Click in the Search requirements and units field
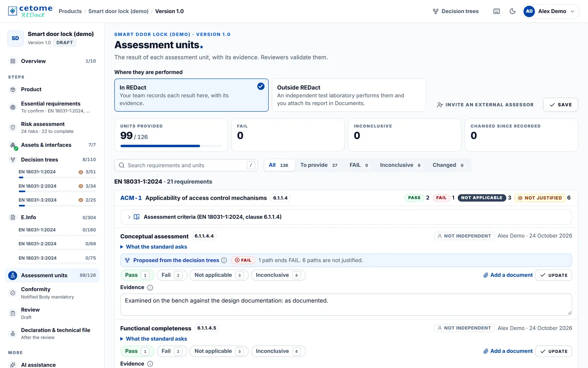Image resolution: width=588 pixels, height=368 pixels. 186,165
